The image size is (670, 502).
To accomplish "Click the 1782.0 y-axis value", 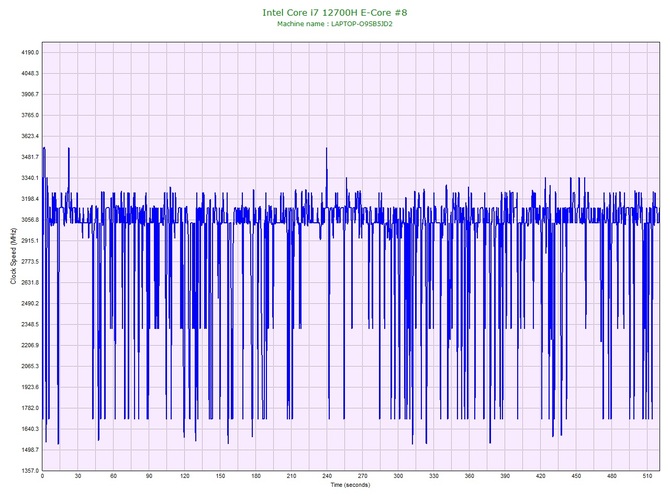I will pos(30,408).
